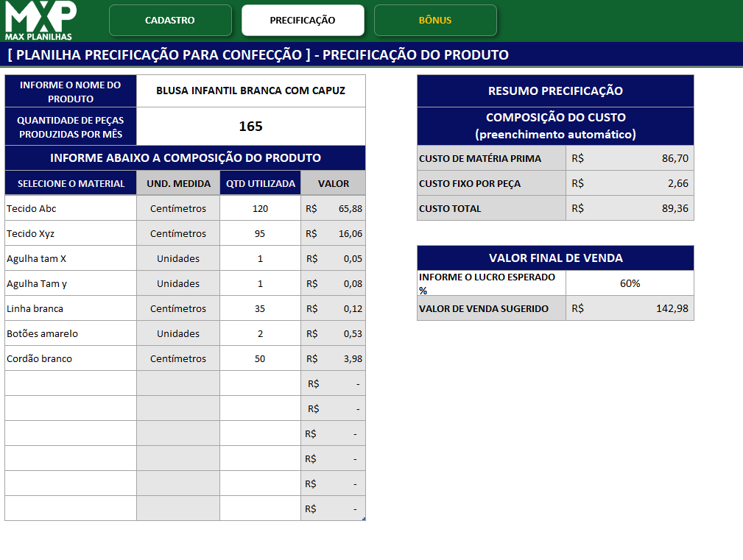Image resolution: width=743 pixels, height=560 pixels.
Task: Open the material dropdown for Tecido Abc
Action: [x=70, y=208]
